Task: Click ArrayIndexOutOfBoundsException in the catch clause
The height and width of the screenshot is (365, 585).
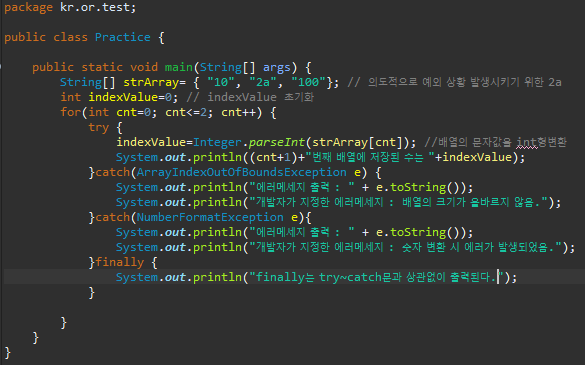Action: point(241,172)
